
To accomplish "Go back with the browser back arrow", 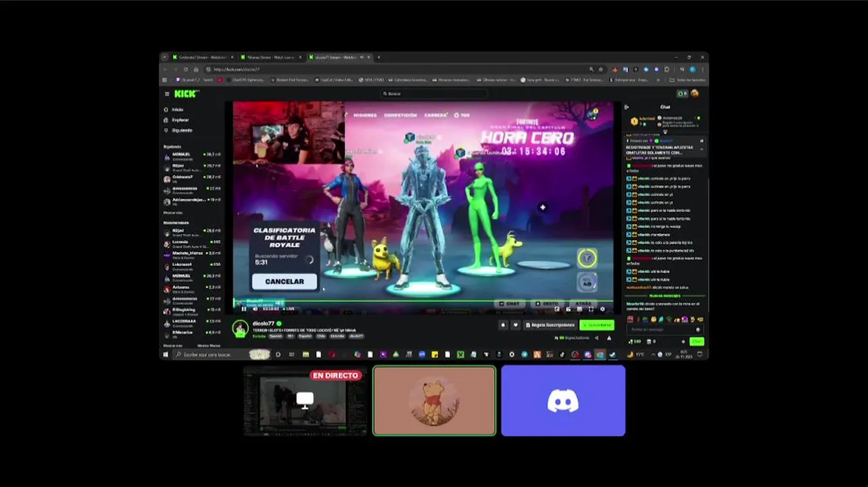I will point(166,69).
